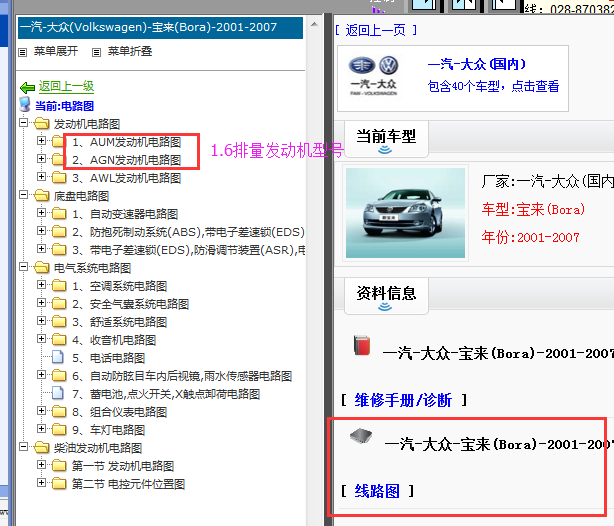The height and width of the screenshot is (526, 614).
Task: Click folder icon for AWL发动机电路图
Action: click(x=59, y=177)
